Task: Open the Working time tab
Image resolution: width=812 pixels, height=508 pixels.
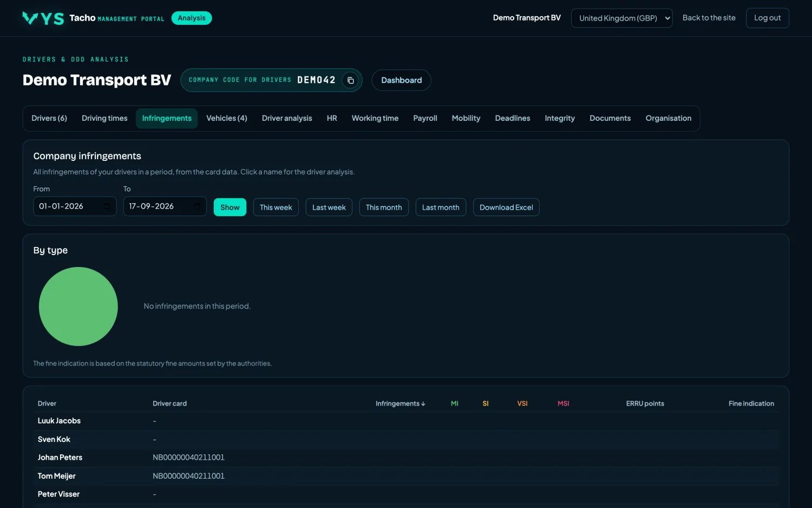Action: [375, 118]
